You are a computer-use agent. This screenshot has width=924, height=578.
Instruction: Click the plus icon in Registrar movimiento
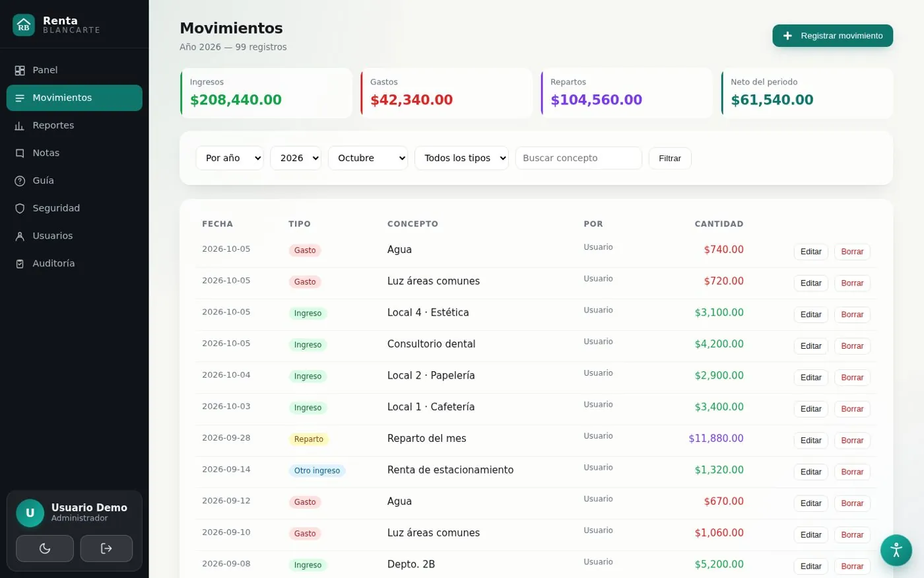(787, 36)
